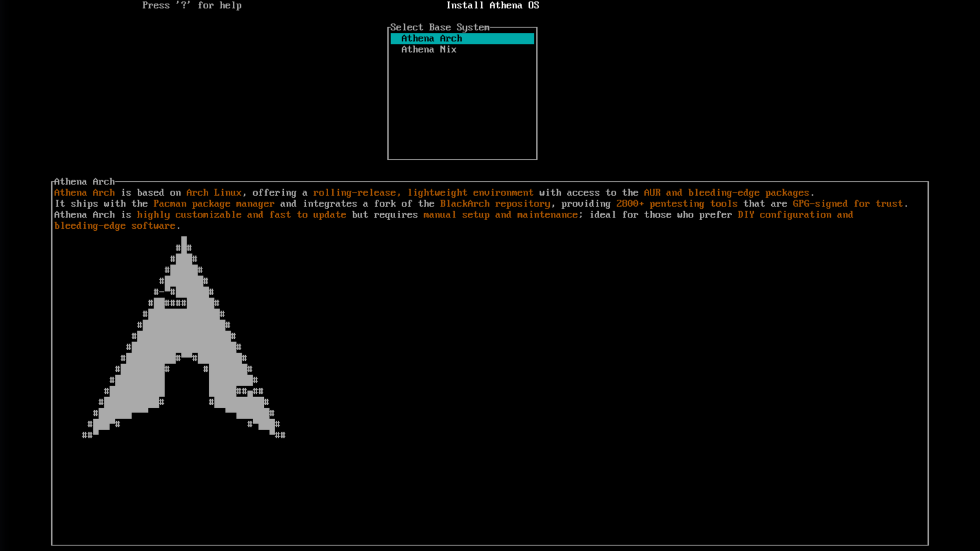
Task: Click the Athena Arch description panel title
Action: click(84, 182)
